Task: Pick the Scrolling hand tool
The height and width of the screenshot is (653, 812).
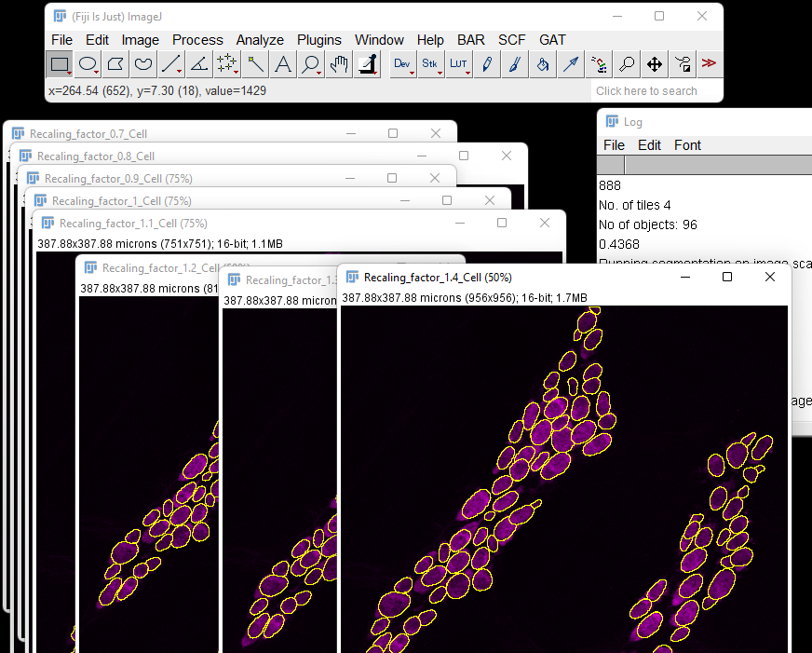Action: (x=340, y=64)
